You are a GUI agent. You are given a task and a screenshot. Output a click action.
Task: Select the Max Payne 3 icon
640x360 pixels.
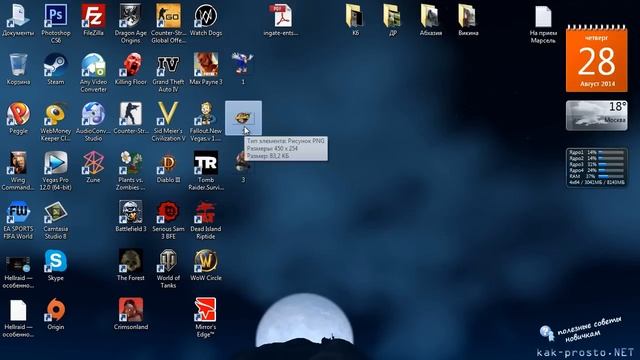pyautogui.click(x=206, y=65)
